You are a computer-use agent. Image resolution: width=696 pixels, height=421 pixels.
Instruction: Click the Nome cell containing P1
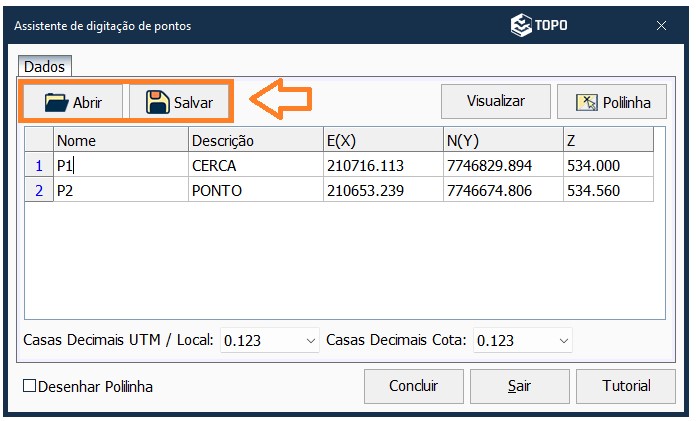120,165
